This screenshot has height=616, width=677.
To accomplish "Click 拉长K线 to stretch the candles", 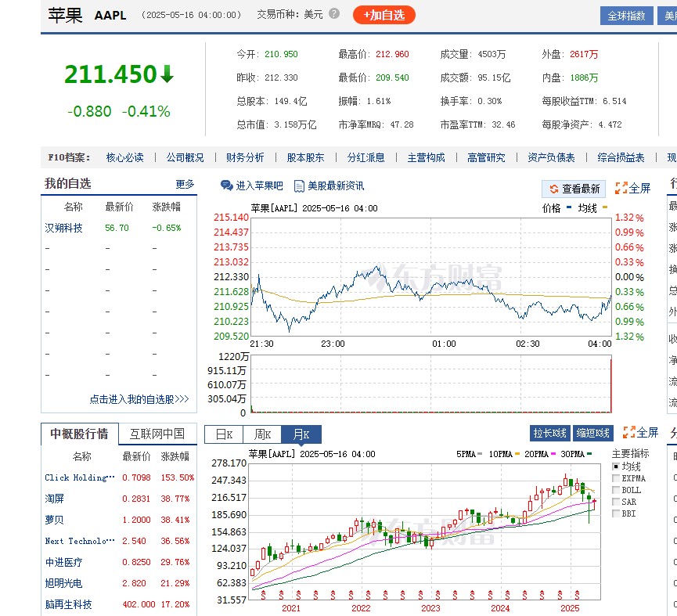I will [549, 433].
